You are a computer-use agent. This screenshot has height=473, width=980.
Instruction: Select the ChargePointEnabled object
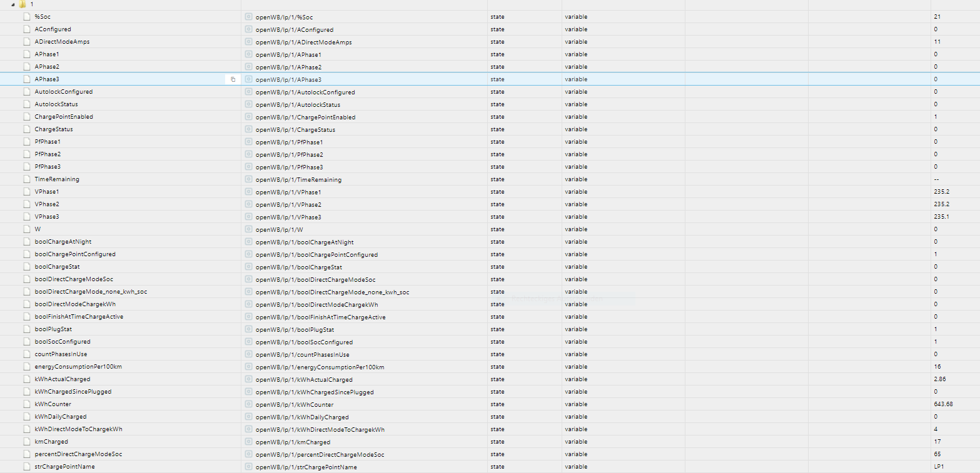64,117
